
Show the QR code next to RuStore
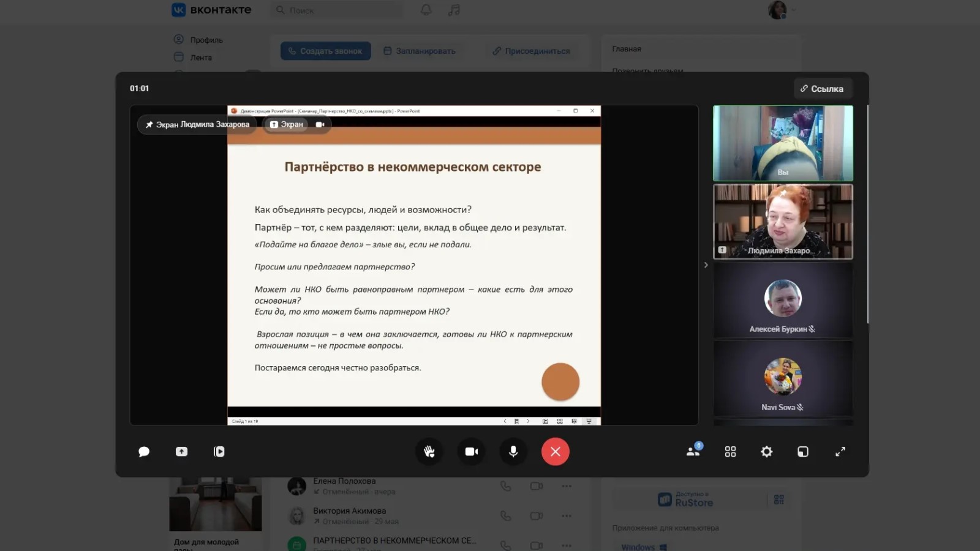pyautogui.click(x=779, y=500)
